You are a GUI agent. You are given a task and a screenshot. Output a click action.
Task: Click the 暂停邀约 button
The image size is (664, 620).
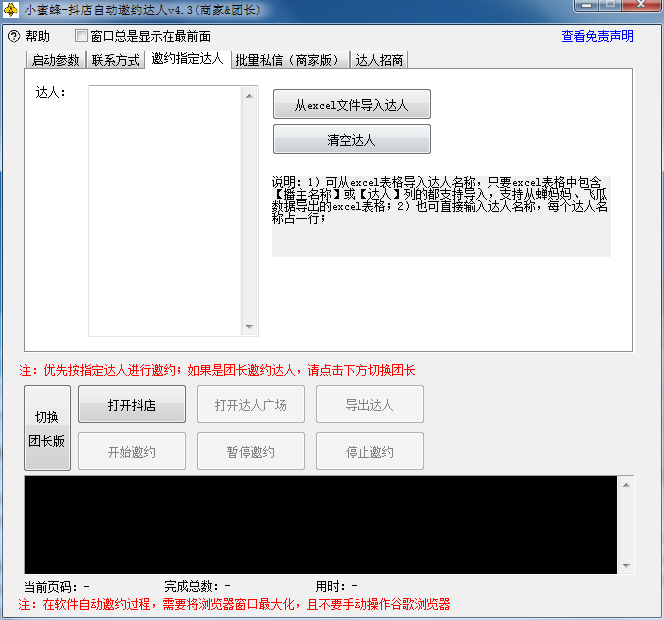(x=251, y=451)
